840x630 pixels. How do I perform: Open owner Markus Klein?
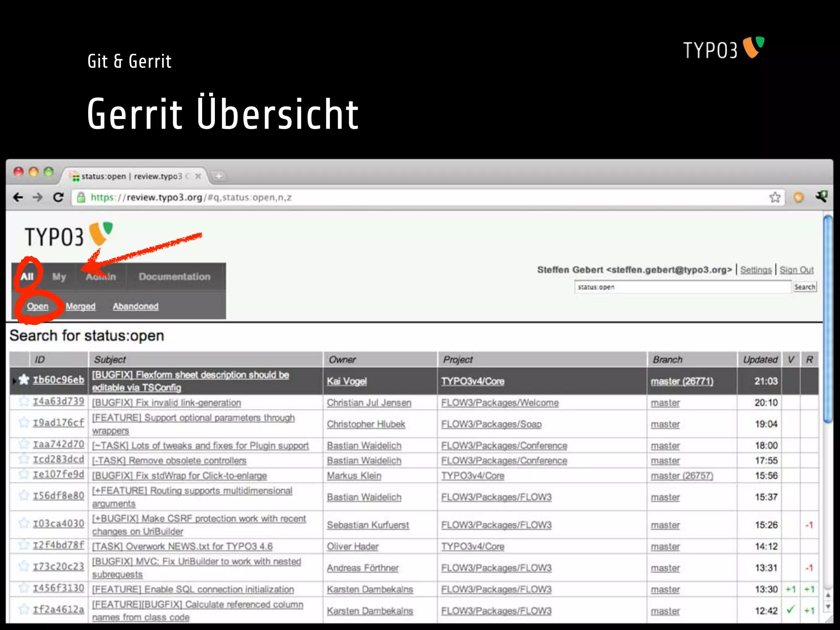354,476
